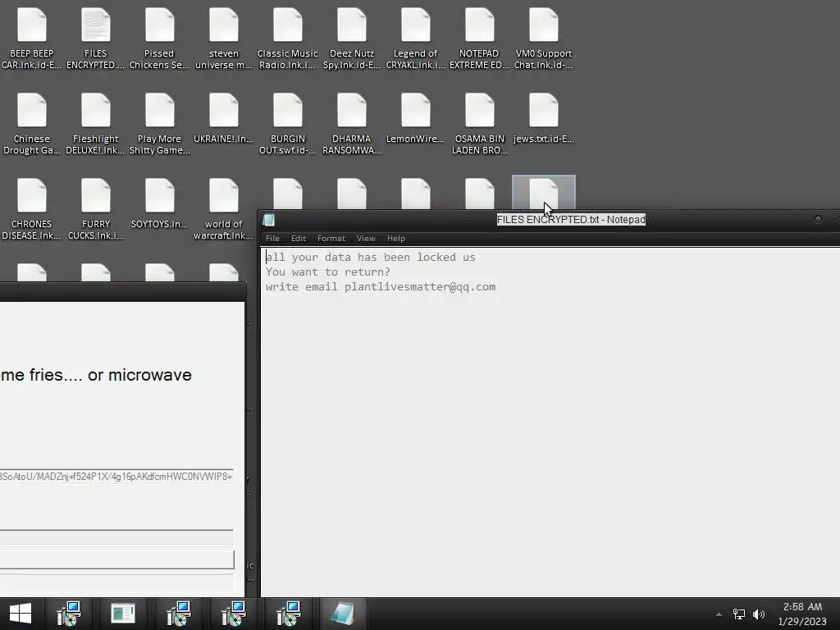Click the line 'all your data has been locked us'
Screen dimensions: 840x630
point(370,257)
